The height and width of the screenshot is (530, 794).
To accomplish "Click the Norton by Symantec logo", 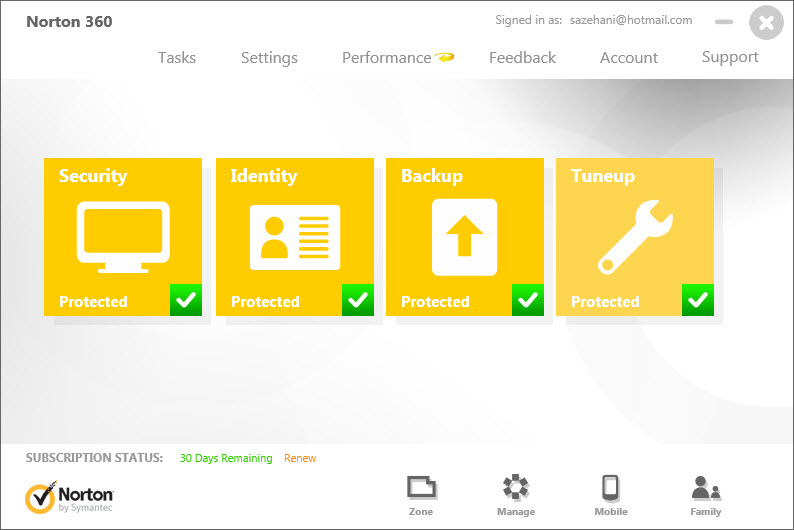I will pos(69,497).
